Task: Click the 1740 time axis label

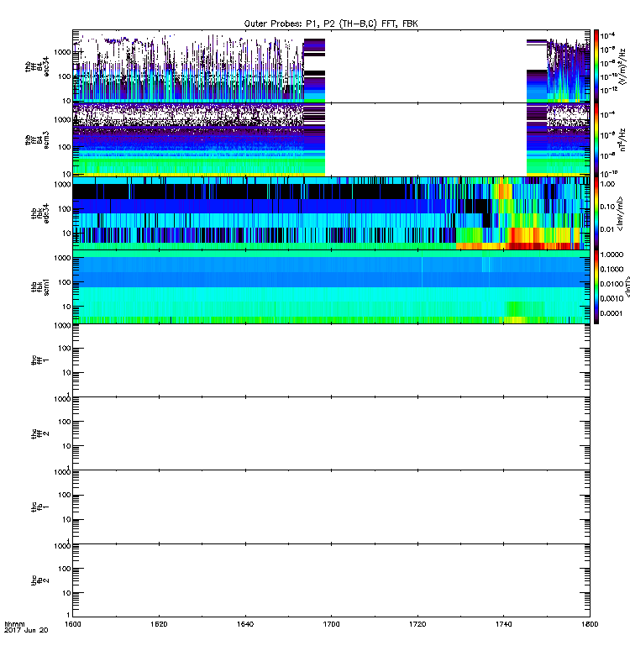Action: [x=503, y=624]
